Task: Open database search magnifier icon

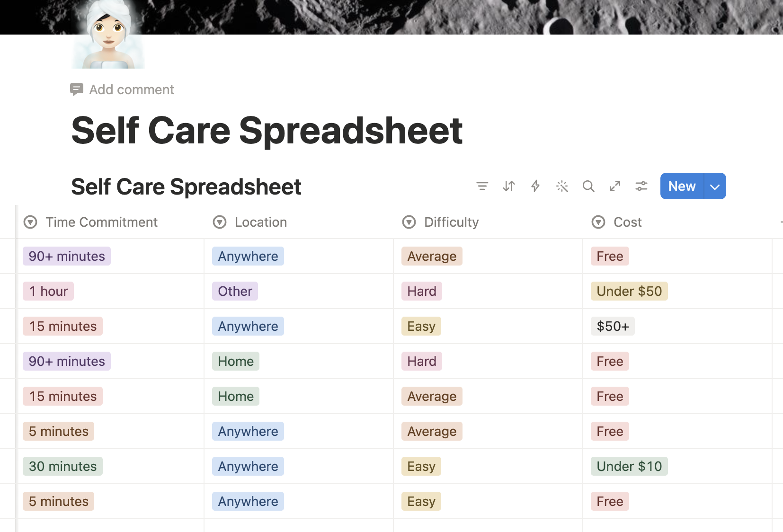Action: click(x=588, y=186)
